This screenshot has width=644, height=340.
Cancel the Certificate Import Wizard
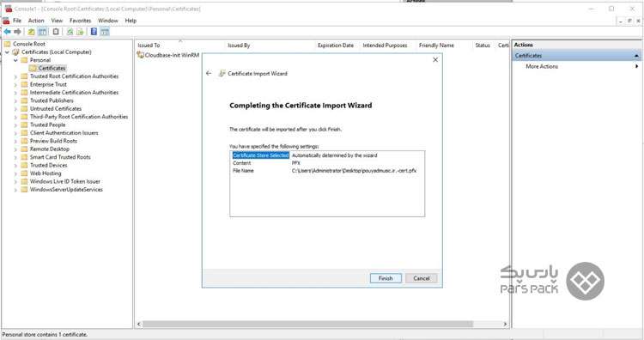422,278
